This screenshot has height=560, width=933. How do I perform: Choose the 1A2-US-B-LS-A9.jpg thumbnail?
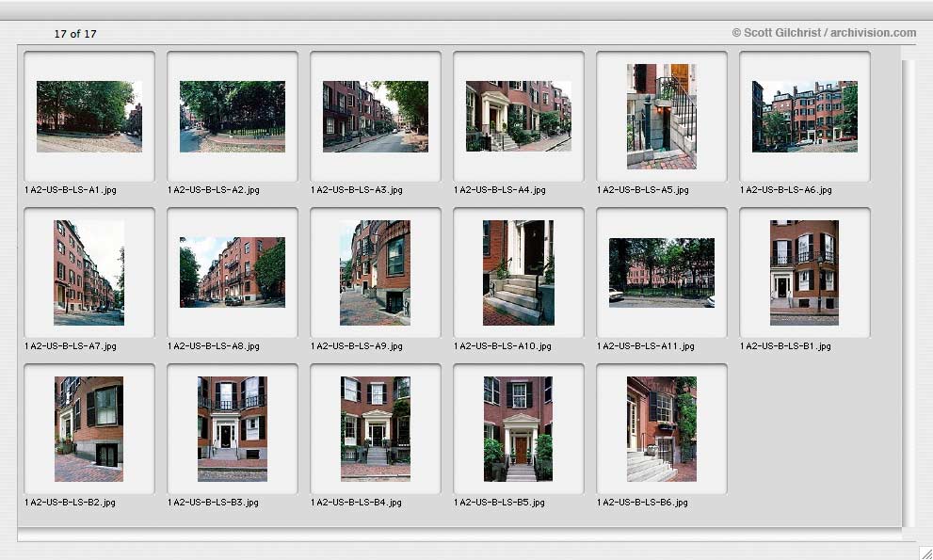click(x=376, y=273)
